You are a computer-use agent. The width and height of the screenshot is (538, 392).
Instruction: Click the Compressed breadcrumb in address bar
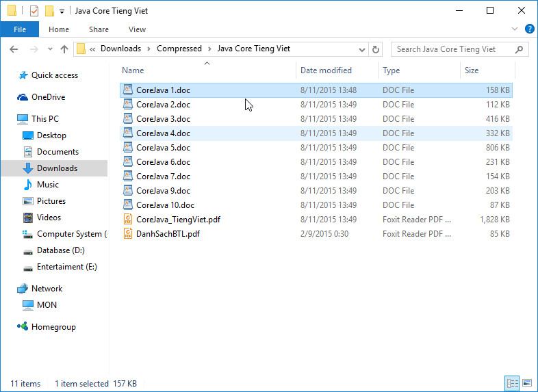179,49
